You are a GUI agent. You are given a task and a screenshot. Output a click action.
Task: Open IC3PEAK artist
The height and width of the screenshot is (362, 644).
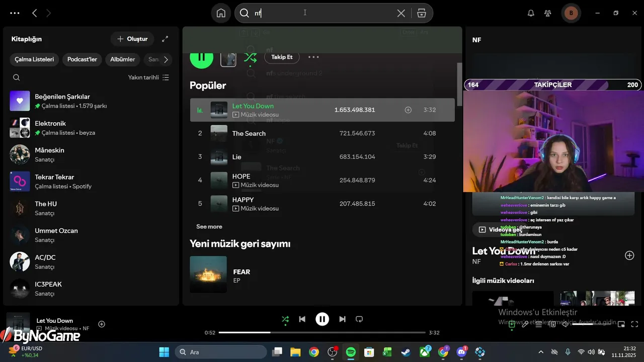click(x=91, y=289)
